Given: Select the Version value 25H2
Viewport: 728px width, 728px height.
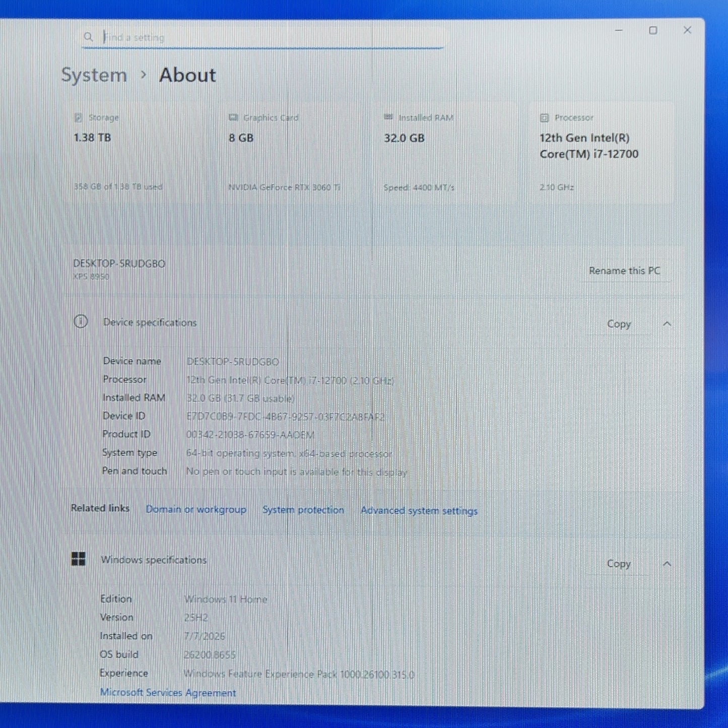Looking at the screenshot, I should coord(196,618).
